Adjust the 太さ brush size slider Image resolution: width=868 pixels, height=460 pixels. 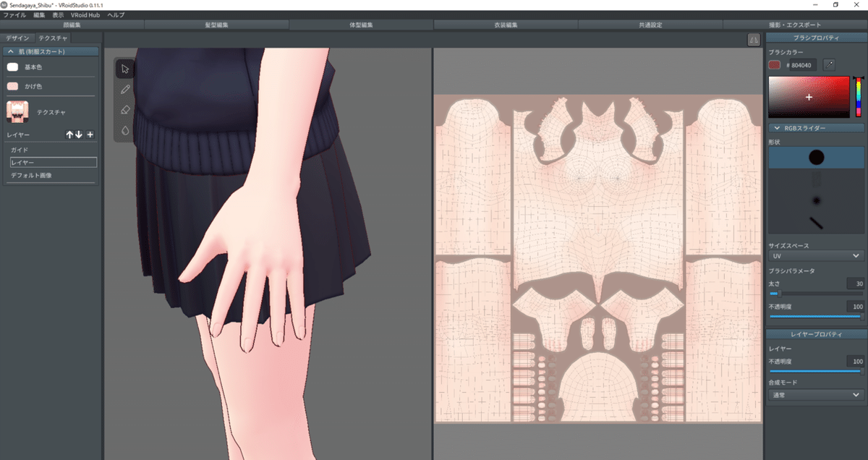coord(816,294)
